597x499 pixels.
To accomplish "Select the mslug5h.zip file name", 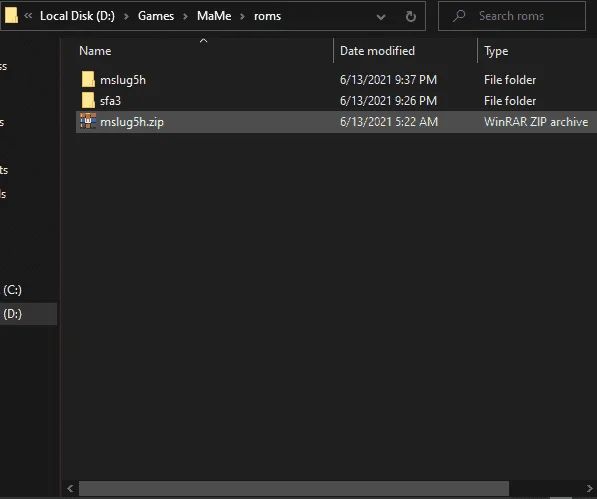I will 132,122.
